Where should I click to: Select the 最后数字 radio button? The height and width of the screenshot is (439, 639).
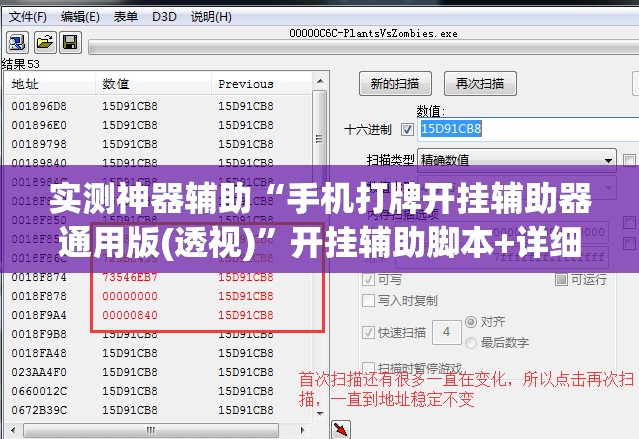click(471, 342)
